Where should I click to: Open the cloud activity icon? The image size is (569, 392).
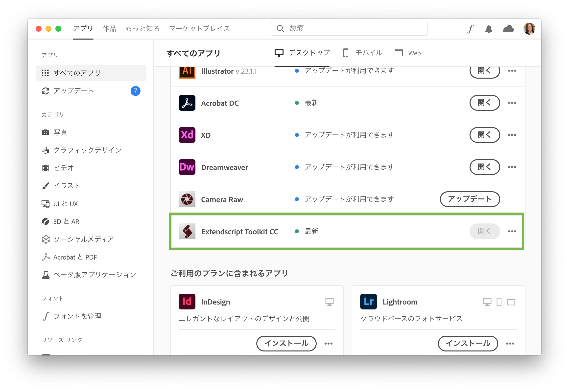pyautogui.click(x=508, y=29)
